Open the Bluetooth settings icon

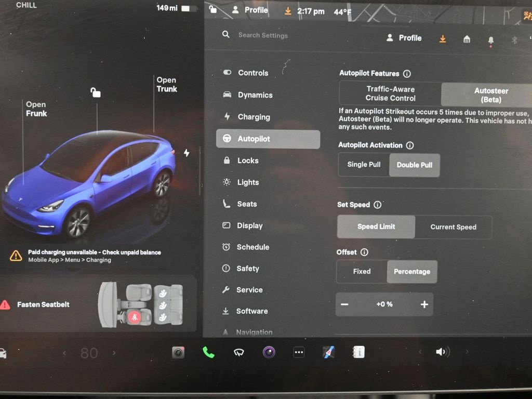coord(513,38)
